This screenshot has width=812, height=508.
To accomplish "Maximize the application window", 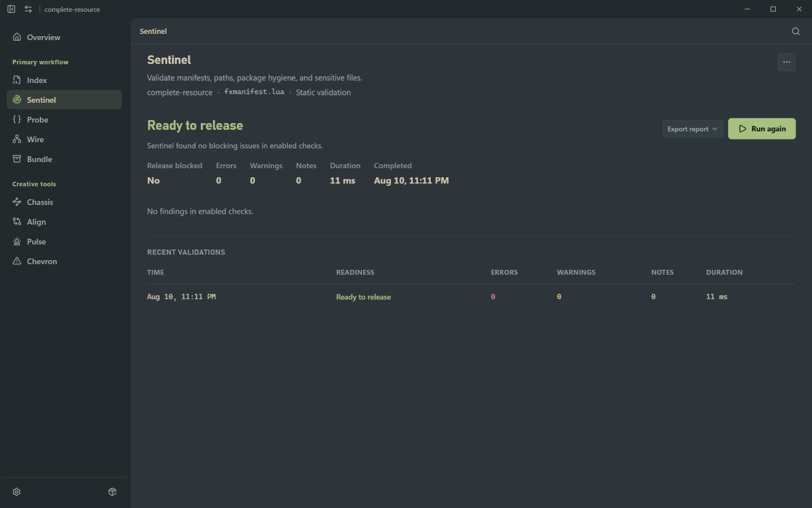I will click(x=773, y=9).
